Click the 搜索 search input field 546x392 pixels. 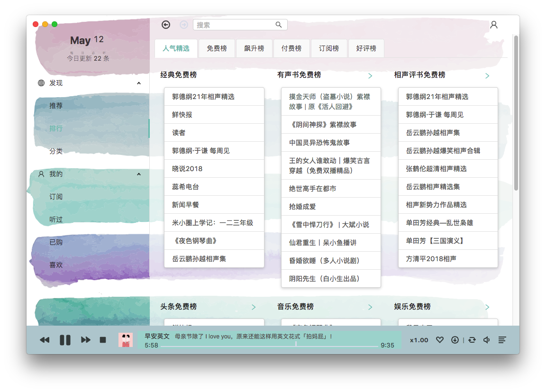[240, 25]
